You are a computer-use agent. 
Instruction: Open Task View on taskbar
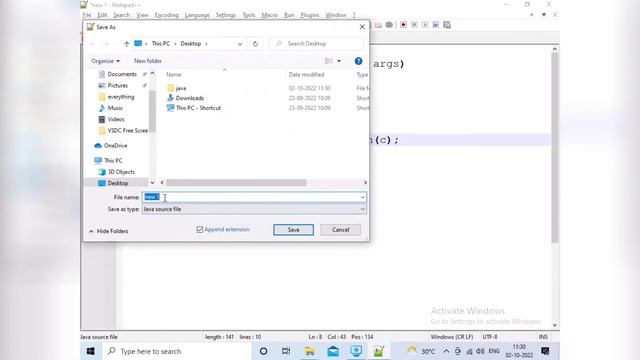coord(286,351)
